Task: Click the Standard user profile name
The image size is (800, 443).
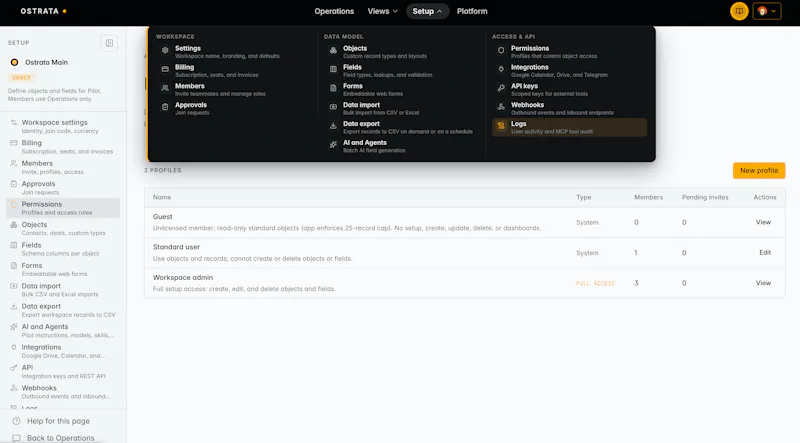Action: click(176, 247)
